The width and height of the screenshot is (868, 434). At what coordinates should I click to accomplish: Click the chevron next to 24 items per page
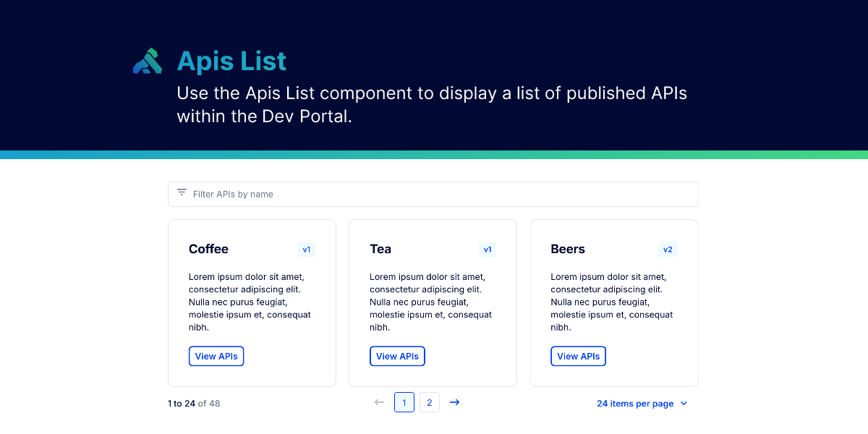click(683, 404)
